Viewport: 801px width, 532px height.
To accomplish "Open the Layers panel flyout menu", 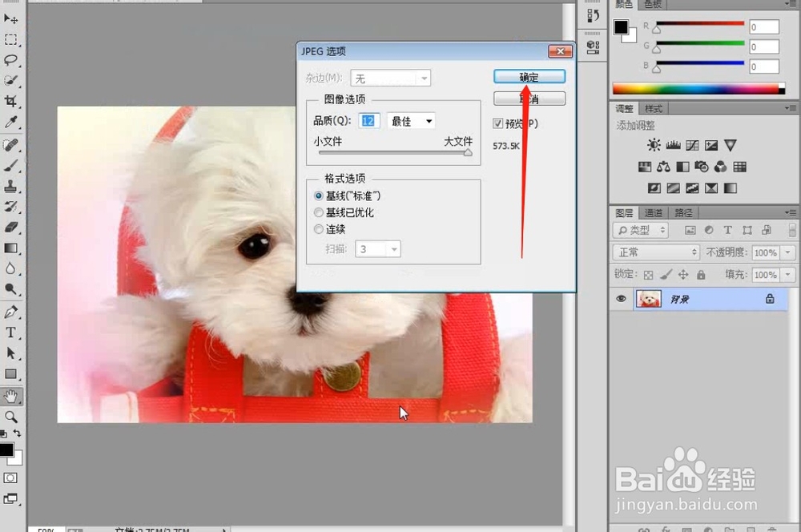I will tap(790, 212).
